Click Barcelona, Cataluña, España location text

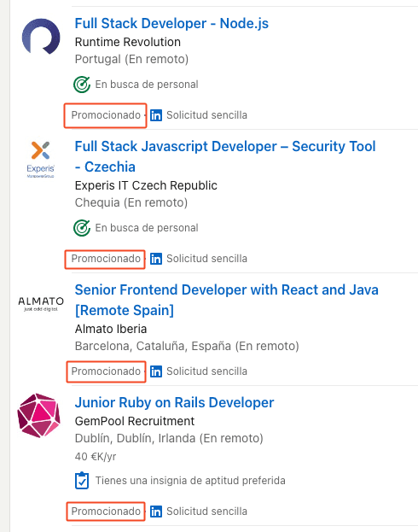[187, 346]
